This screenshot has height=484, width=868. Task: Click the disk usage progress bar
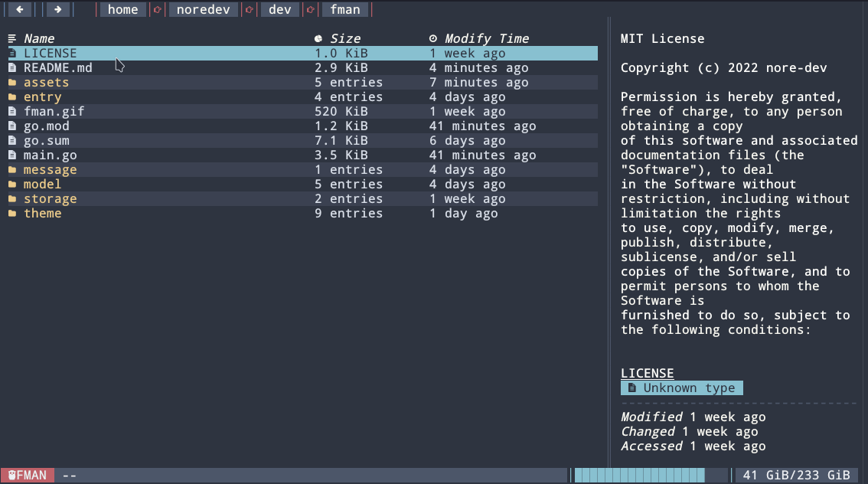coord(651,475)
